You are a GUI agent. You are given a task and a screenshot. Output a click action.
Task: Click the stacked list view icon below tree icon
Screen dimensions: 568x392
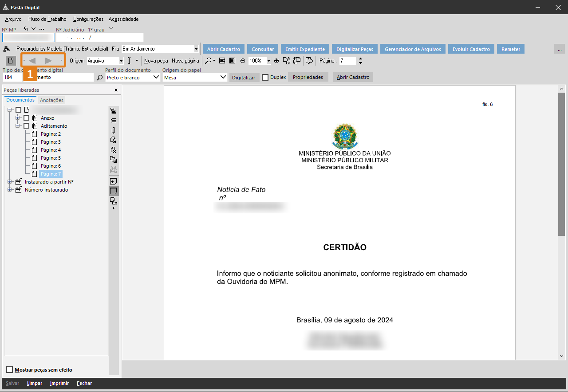click(114, 121)
